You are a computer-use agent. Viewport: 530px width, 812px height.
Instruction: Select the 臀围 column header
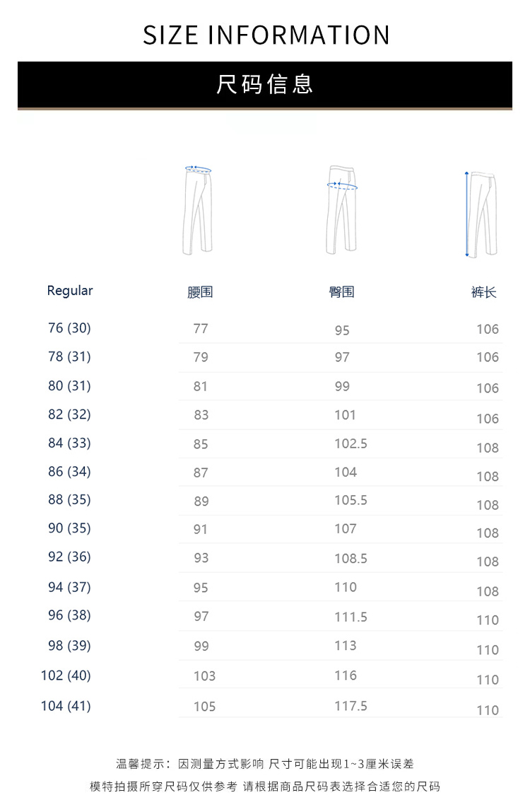pyautogui.click(x=342, y=292)
